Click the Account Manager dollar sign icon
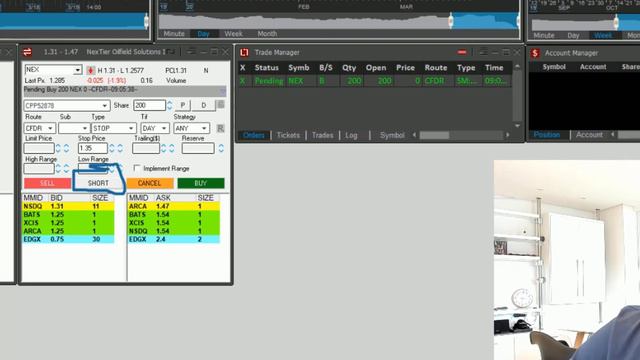 [x=535, y=53]
